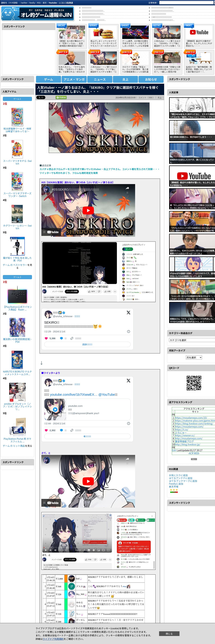The height and width of the screenshot is (644, 215).
Task: Click the コメント(866) link under the title
Action: pyautogui.click(x=146, y=97)
